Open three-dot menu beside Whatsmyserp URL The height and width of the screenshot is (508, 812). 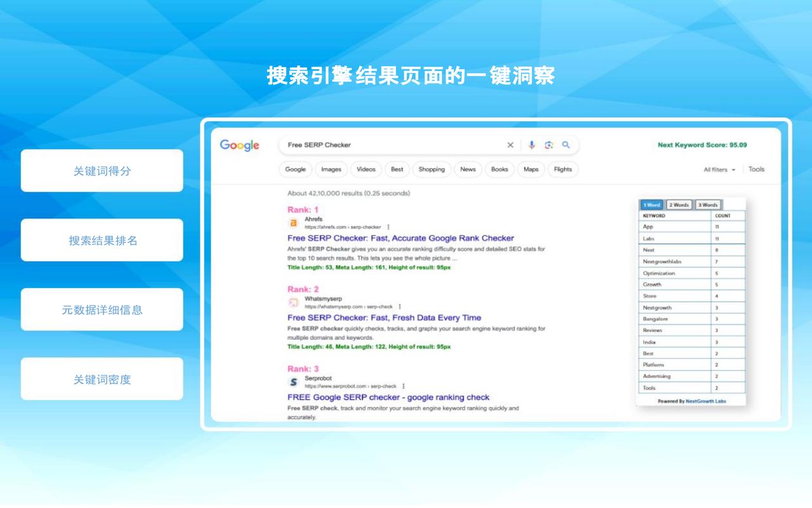pyautogui.click(x=400, y=307)
